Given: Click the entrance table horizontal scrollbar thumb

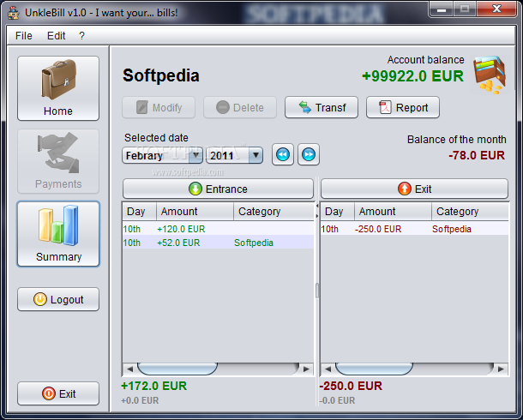Looking at the screenshot, I should (x=177, y=369).
